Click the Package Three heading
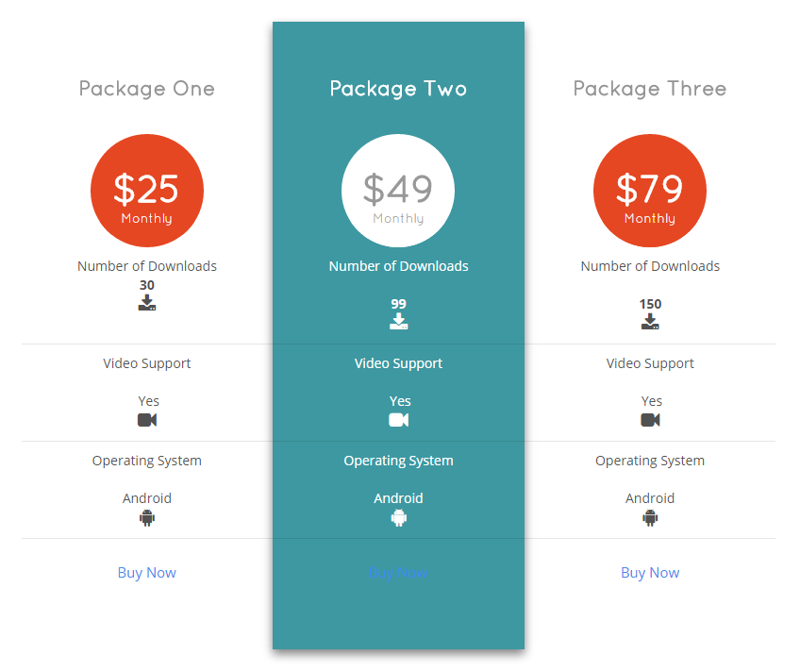This screenshot has height=672, width=800. tap(649, 89)
